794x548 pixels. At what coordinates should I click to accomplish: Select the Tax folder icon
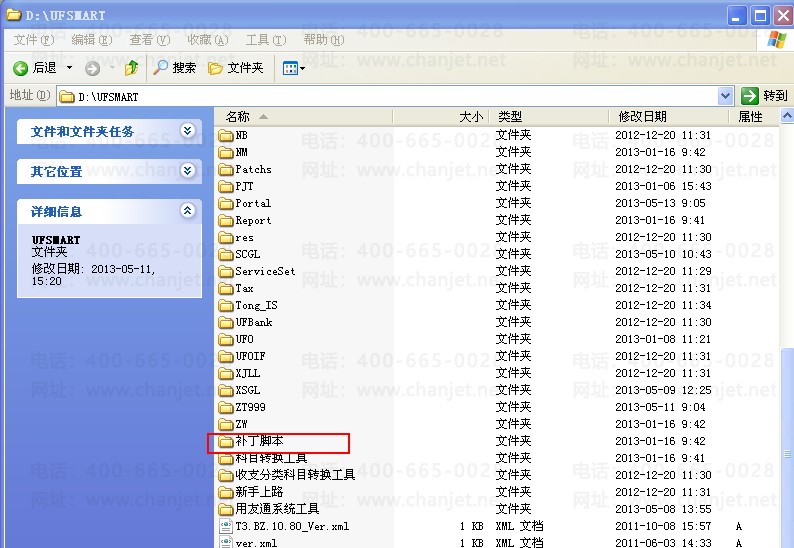(226, 289)
